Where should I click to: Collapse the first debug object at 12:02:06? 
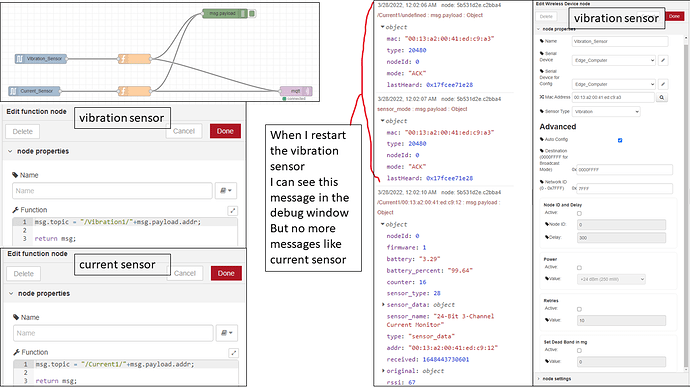tap(383, 27)
